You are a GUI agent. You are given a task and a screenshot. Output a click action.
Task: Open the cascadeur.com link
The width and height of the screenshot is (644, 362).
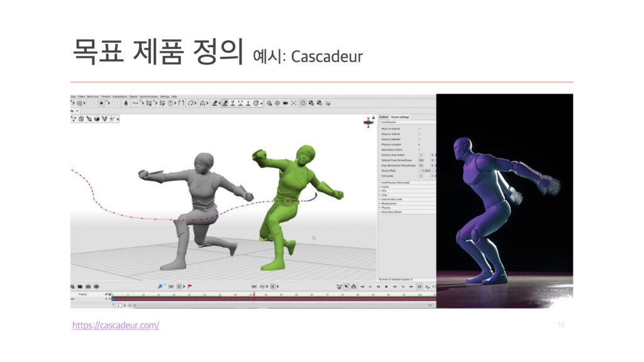(x=116, y=326)
